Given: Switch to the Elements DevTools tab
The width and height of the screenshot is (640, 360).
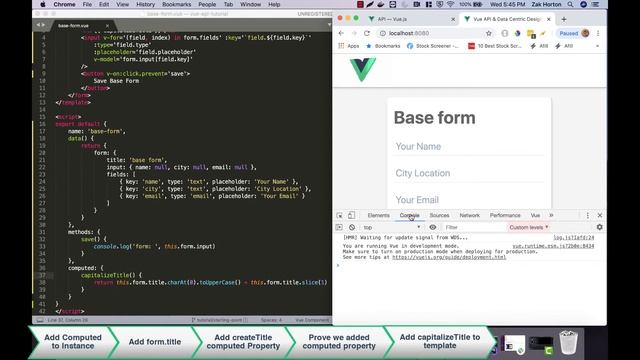Looking at the screenshot, I should click(x=378, y=215).
